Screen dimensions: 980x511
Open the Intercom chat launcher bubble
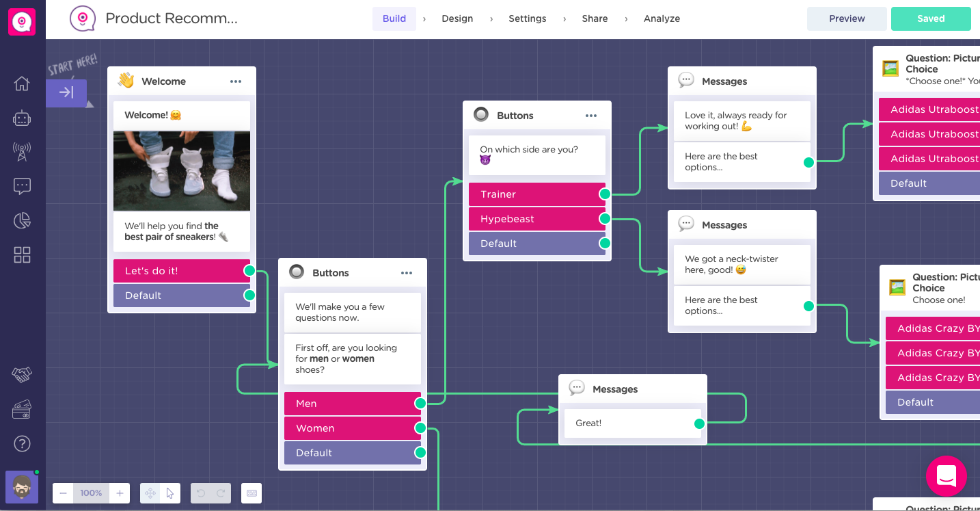coord(946,475)
